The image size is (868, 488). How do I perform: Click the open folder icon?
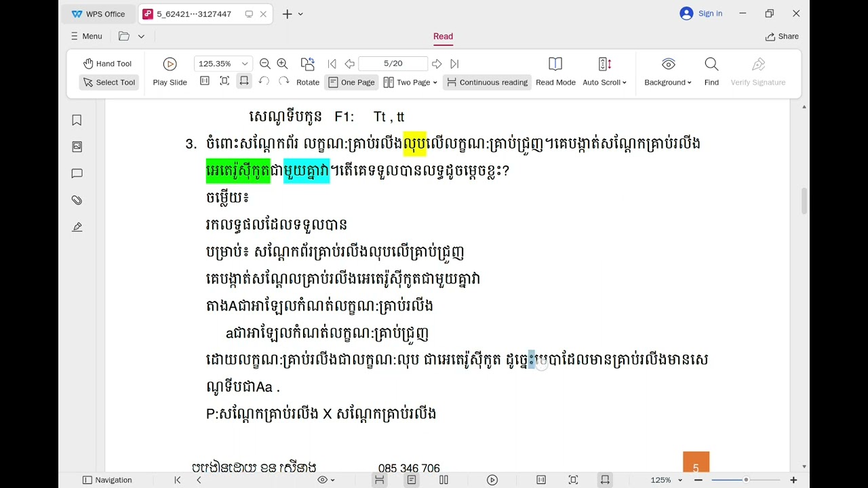point(123,37)
